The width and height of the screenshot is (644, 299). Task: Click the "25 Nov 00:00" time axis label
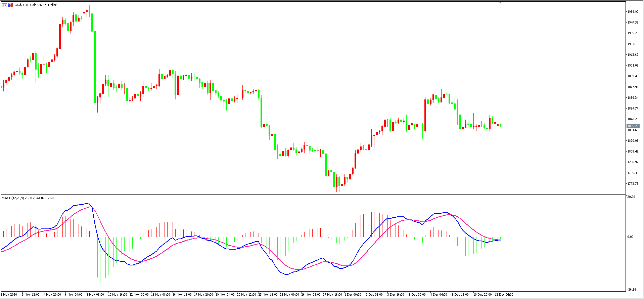(289, 295)
